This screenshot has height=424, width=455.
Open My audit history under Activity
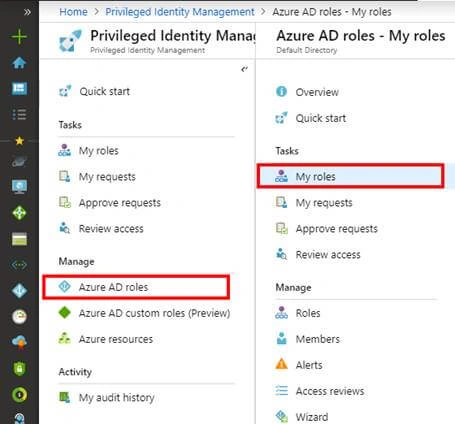point(107,397)
